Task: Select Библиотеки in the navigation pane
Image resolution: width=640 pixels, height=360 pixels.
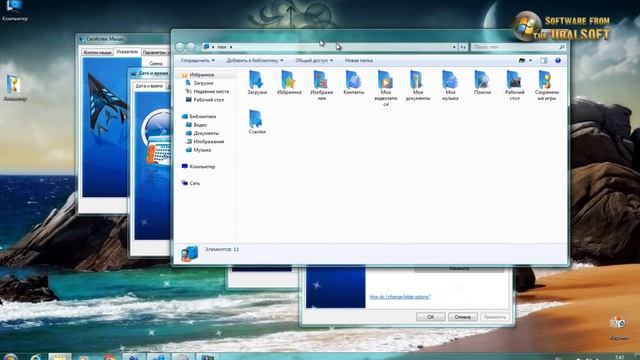Action: click(x=203, y=116)
